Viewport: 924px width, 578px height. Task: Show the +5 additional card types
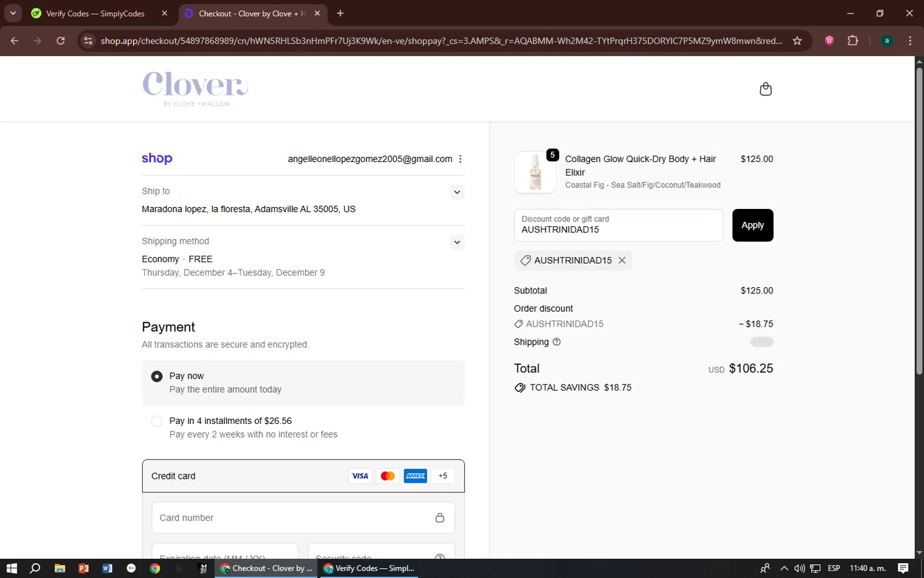443,476
